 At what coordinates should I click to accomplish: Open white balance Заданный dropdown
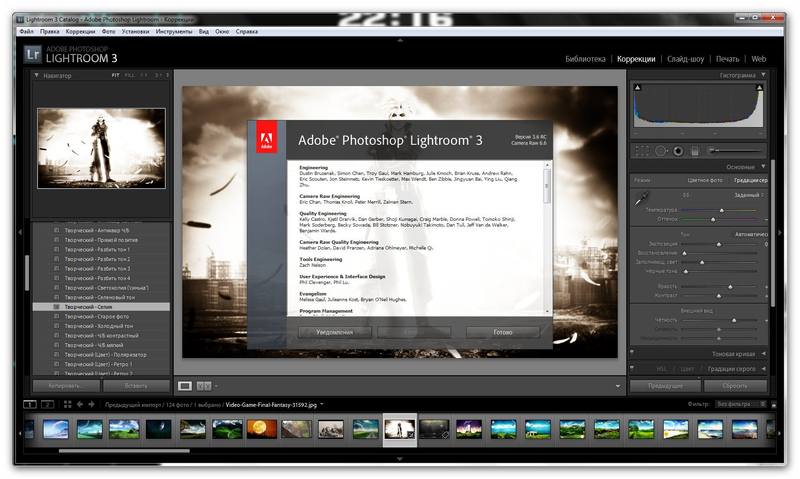pyautogui.click(x=749, y=195)
